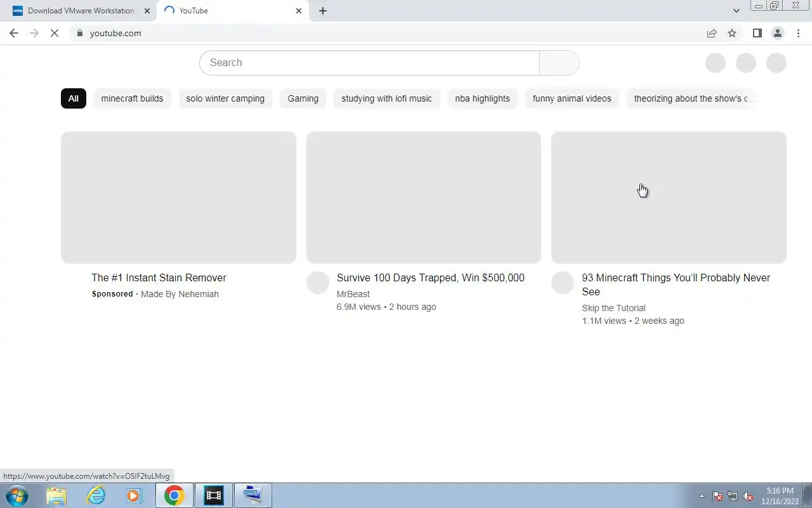
Task: Click the YouTube Search box
Action: [369, 63]
